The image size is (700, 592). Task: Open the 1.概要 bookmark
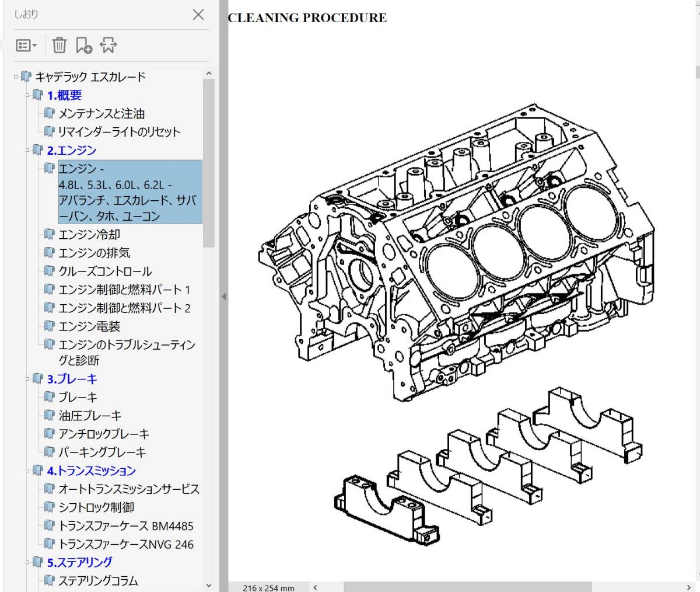(64, 95)
